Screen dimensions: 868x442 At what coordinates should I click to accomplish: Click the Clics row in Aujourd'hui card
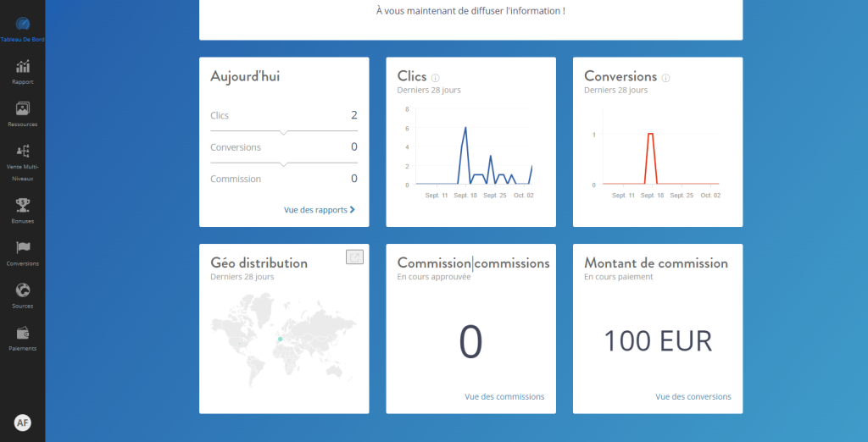coord(284,116)
